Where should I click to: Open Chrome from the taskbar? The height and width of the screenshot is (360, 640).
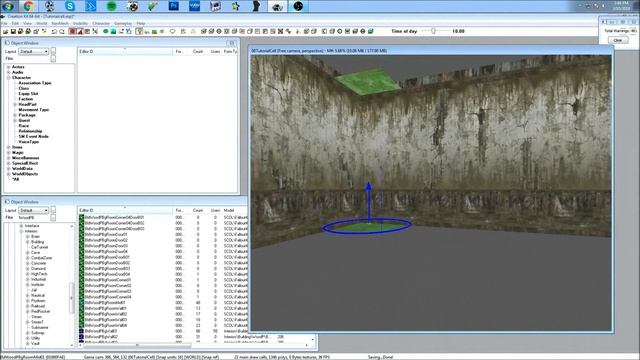point(28,6)
